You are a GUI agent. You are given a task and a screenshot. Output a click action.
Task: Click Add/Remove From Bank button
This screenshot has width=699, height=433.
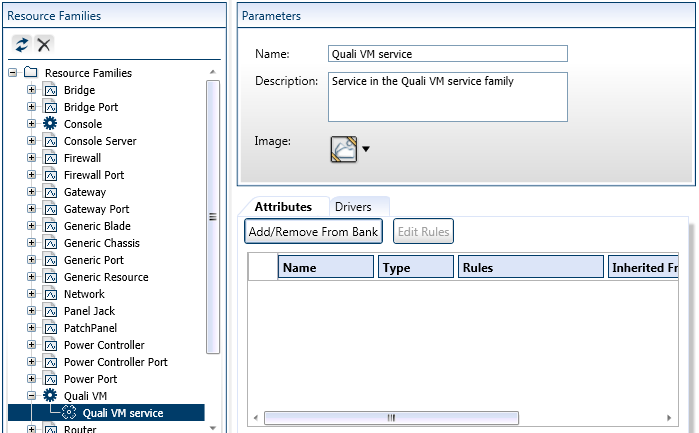[313, 232]
